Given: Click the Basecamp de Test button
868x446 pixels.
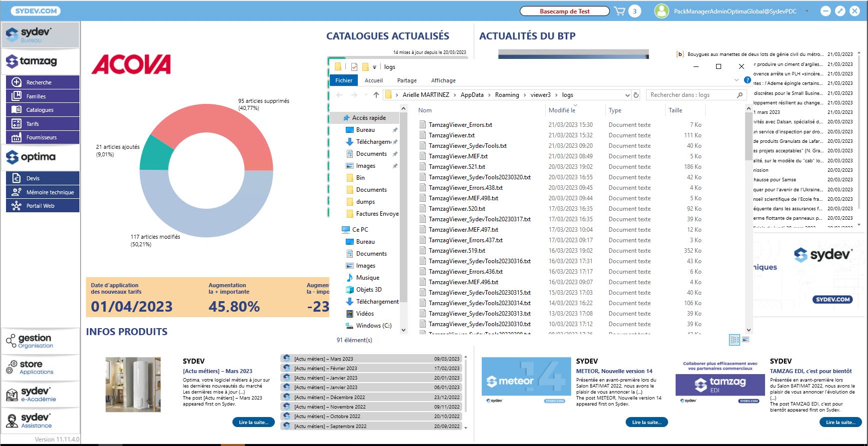Looking at the screenshot, I should click(565, 11).
